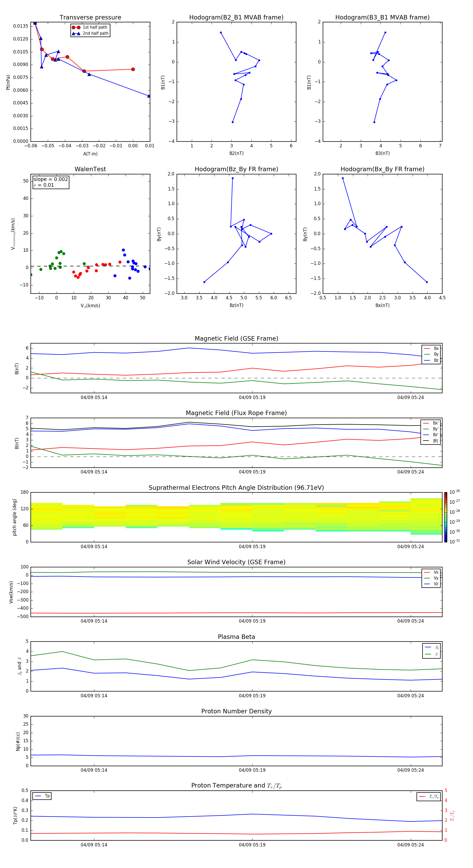Select the "Te/Tp" legend box in the temperature panel
Viewport: 473px width, 868px height.
[429, 796]
